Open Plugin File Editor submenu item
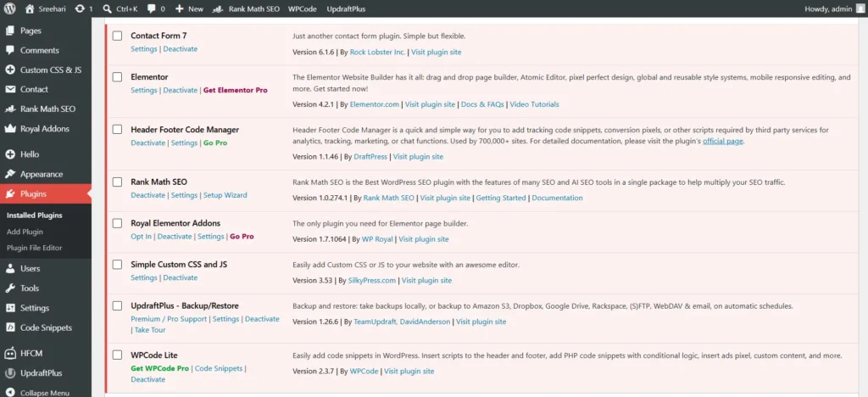This screenshot has height=397, width=868. coord(34,248)
